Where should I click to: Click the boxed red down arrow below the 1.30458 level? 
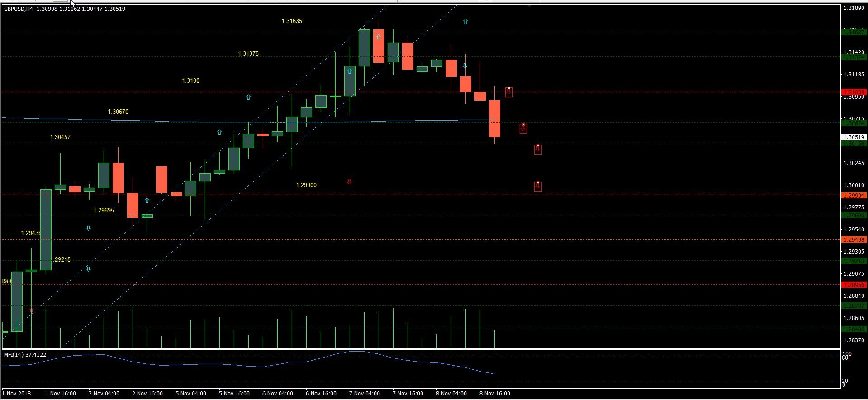click(538, 149)
